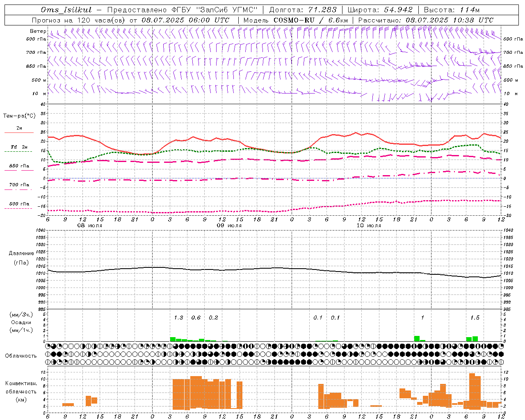Select the text Предоставлено ФГБУ "ЗапСиб УГМС"
Image resolution: width=525 pixels, height=420 pixels.
pyautogui.click(x=183, y=10)
